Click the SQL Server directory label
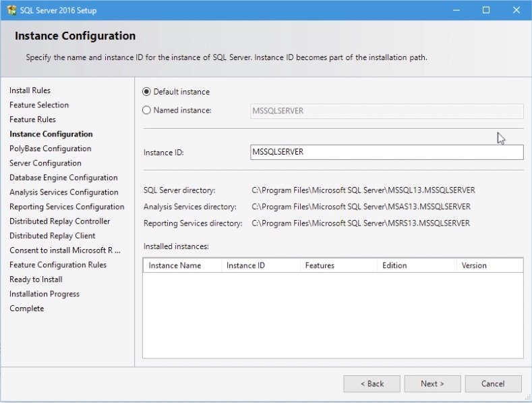 [179, 190]
